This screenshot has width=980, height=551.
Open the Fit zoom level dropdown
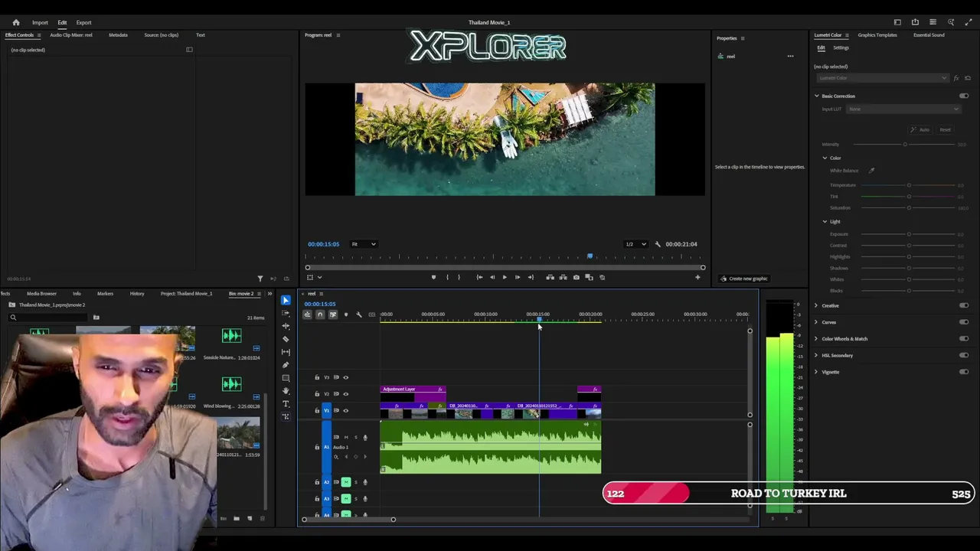(364, 244)
